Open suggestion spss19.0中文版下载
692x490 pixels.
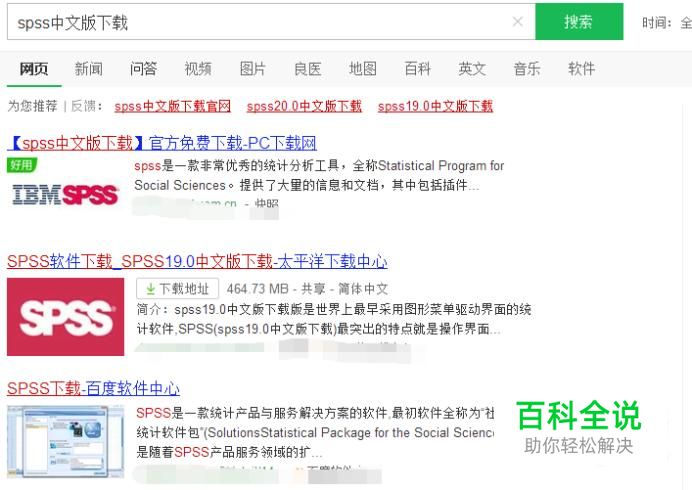coord(435,106)
